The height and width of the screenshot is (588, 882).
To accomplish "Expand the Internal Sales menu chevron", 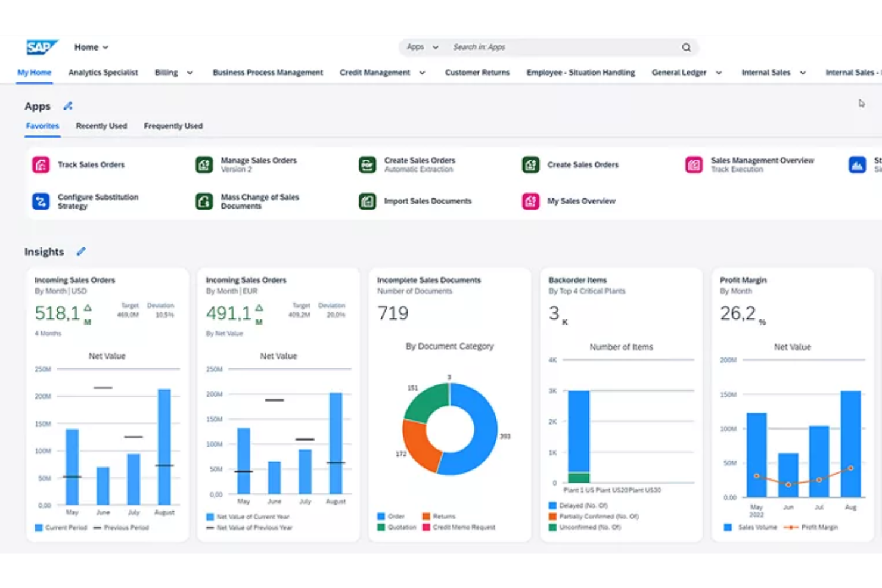I will (x=803, y=72).
